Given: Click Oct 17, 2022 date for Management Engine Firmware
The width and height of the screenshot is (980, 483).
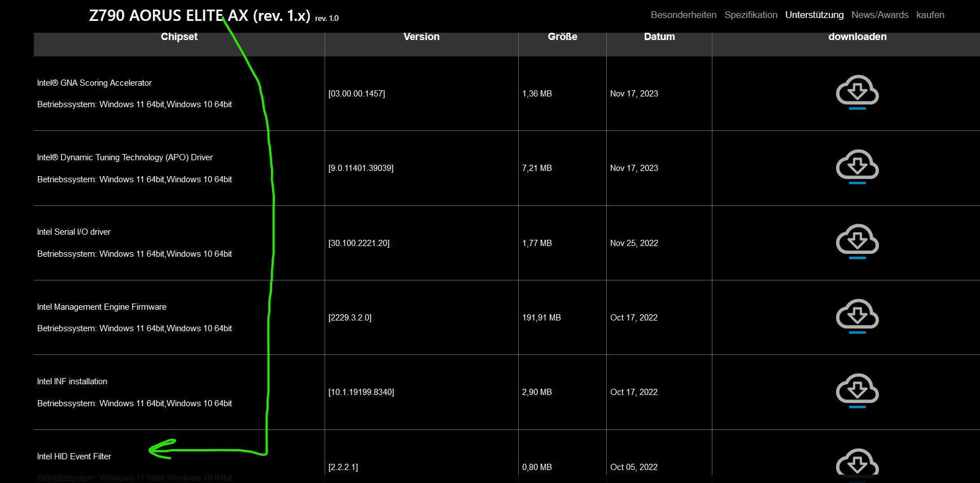Looking at the screenshot, I should (634, 318).
